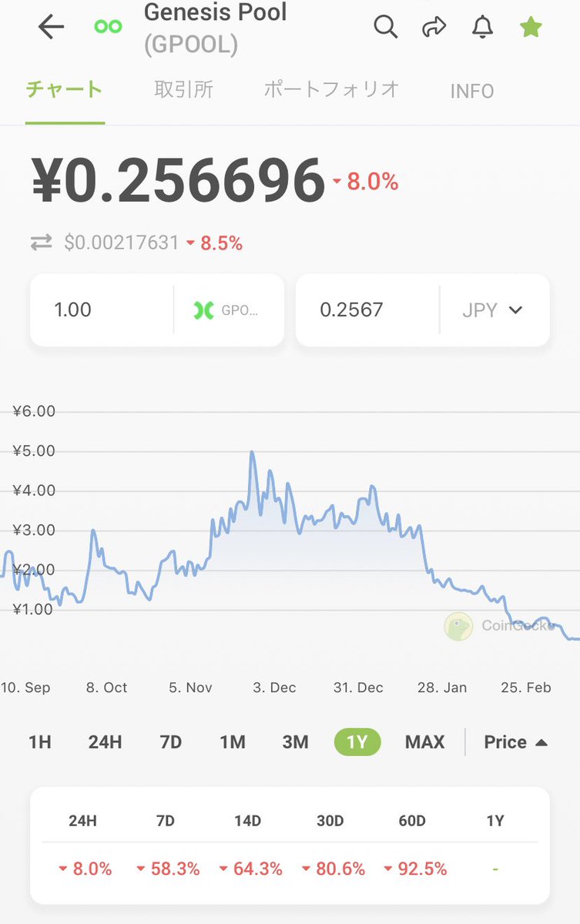Viewport: 580px width, 924px height.
Task: Edit the 1.00 GPOOL amount field
Action: coord(102,310)
